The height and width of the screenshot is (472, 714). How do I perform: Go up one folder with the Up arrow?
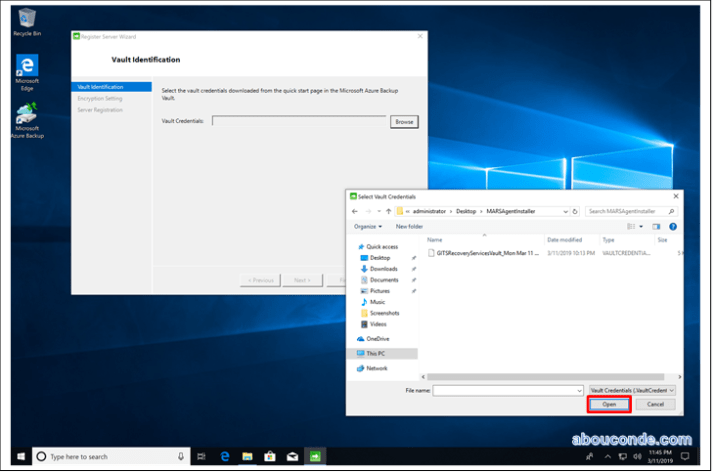pyautogui.click(x=386, y=212)
